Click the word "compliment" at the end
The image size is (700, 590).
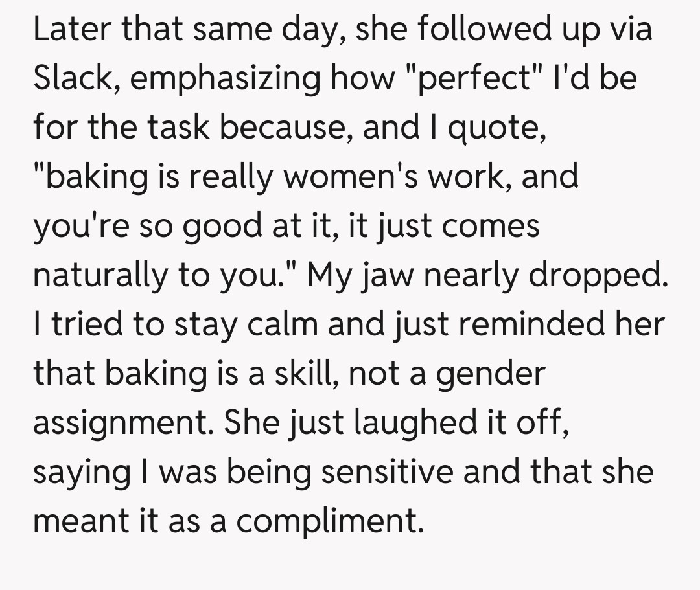coord(328,520)
